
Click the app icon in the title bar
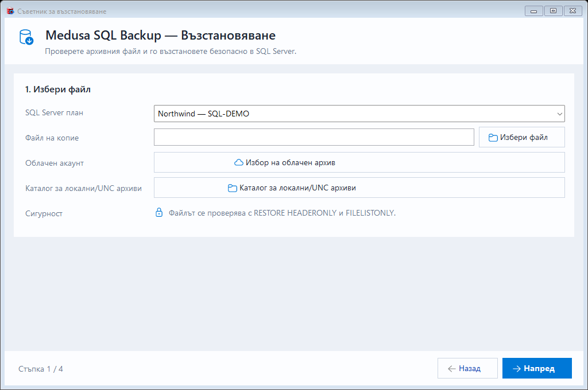click(10, 11)
